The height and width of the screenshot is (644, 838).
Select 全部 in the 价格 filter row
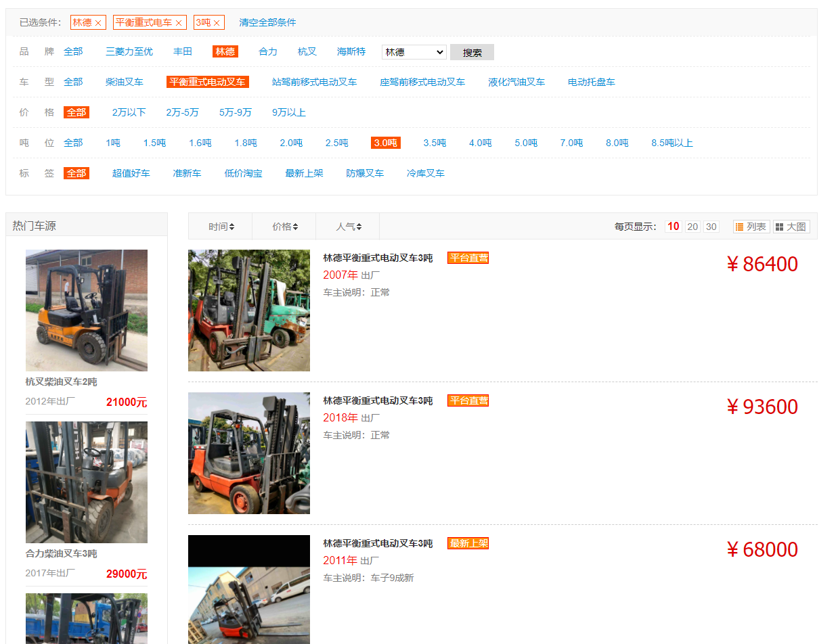point(76,112)
